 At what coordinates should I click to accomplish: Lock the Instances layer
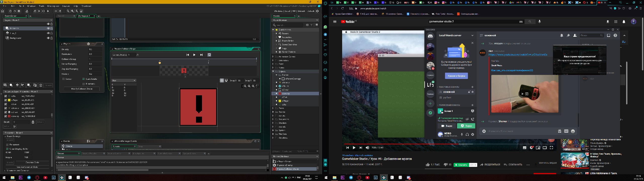pos(52,28)
